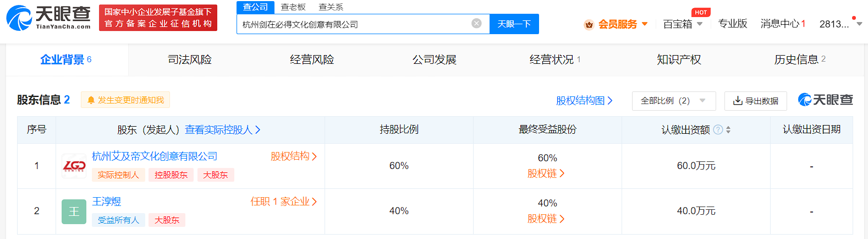Open 股权链 in the 60% row

pos(546,173)
